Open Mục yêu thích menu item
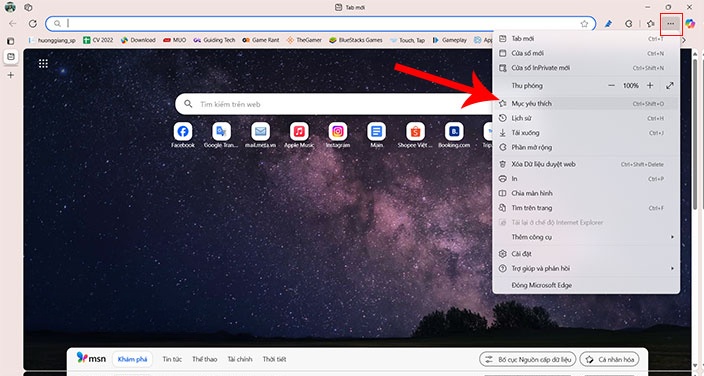Image resolution: width=704 pixels, height=376 pixels. (x=586, y=103)
